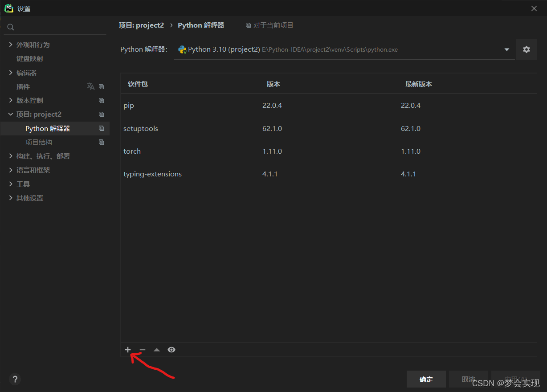Image resolution: width=547 pixels, height=392 pixels.
Task: Click the settings search input field
Action: pos(55,28)
